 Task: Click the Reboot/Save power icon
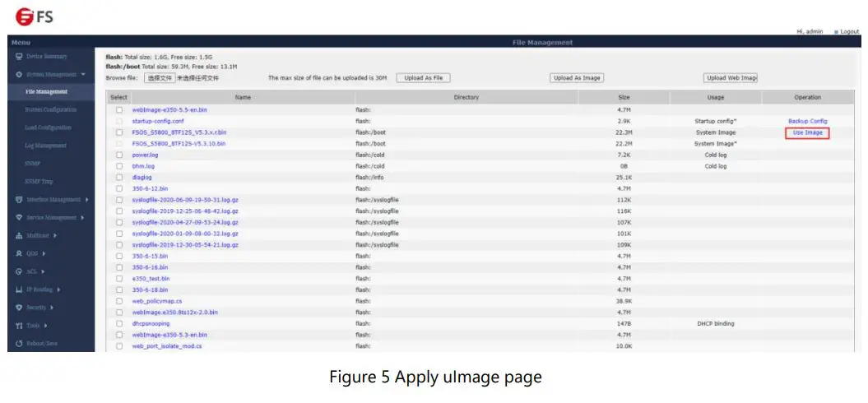click(19, 343)
